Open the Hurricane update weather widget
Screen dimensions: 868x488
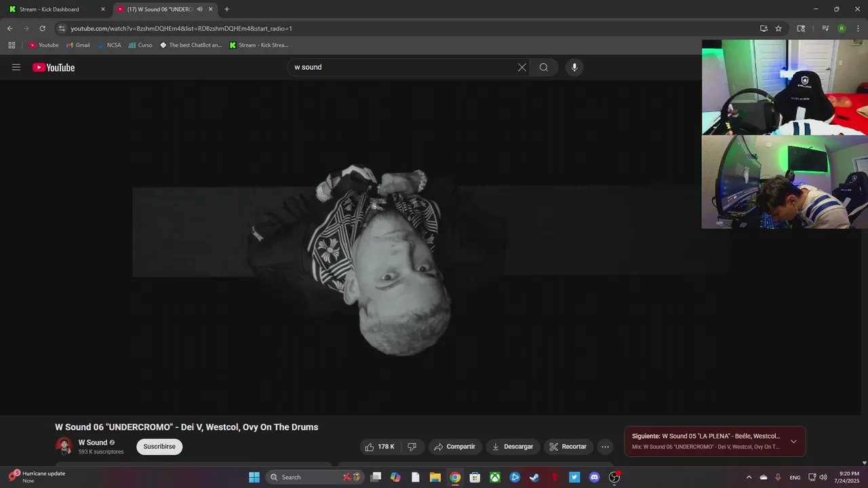37,476
